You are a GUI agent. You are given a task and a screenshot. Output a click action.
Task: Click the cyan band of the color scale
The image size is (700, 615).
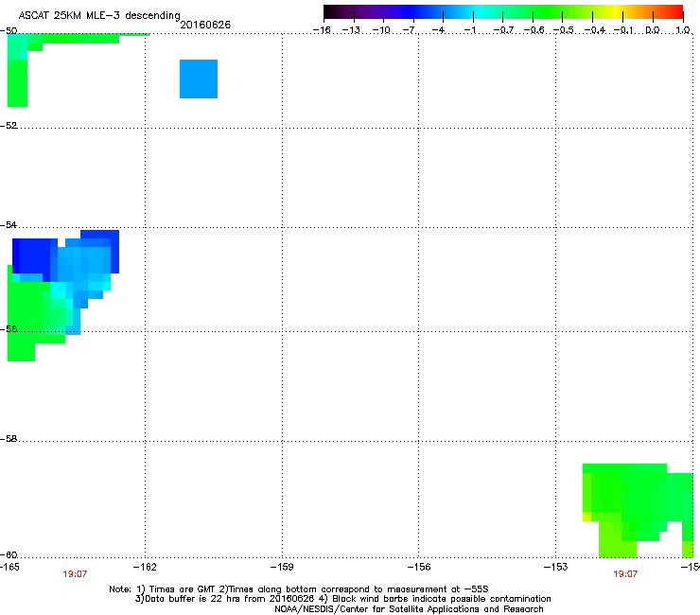pos(480,12)
